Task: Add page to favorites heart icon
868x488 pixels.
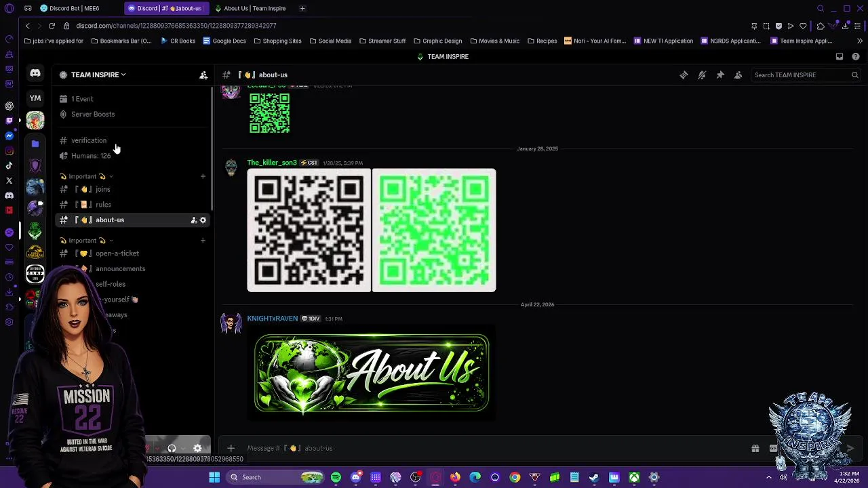Action: tap(803, 26)
